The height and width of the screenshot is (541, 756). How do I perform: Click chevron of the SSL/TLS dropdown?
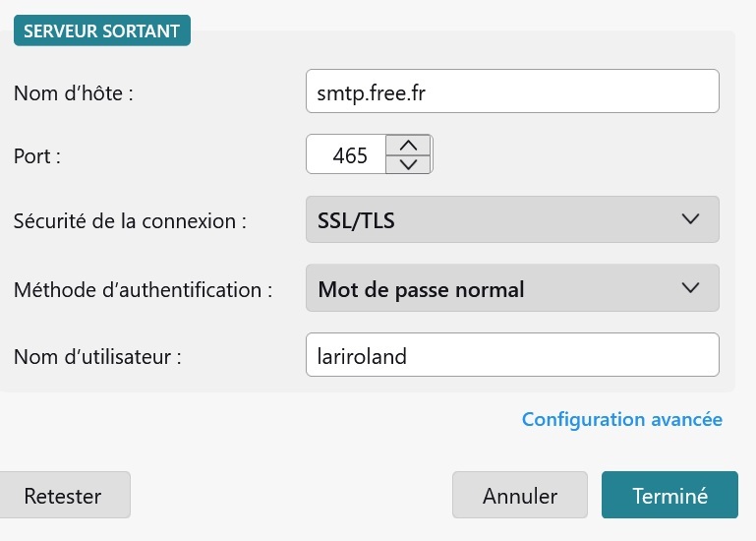point(690,219)
